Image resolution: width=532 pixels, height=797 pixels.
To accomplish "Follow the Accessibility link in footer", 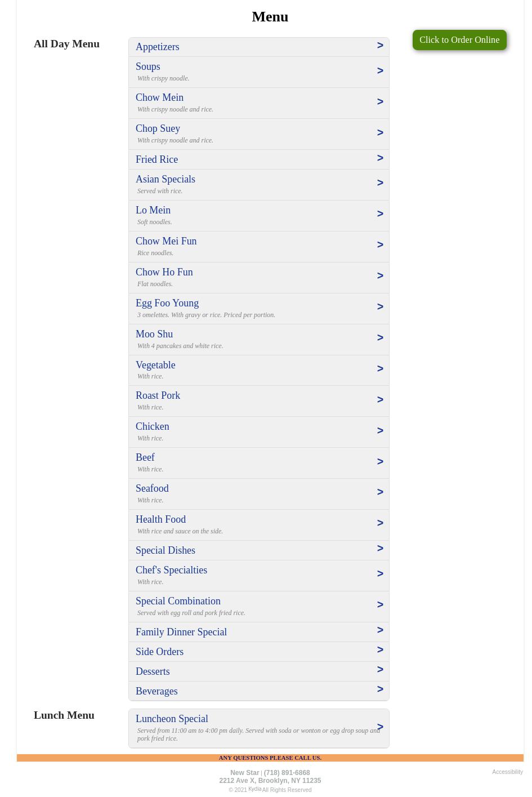I will pyautogui.click(x=507, y=772).
